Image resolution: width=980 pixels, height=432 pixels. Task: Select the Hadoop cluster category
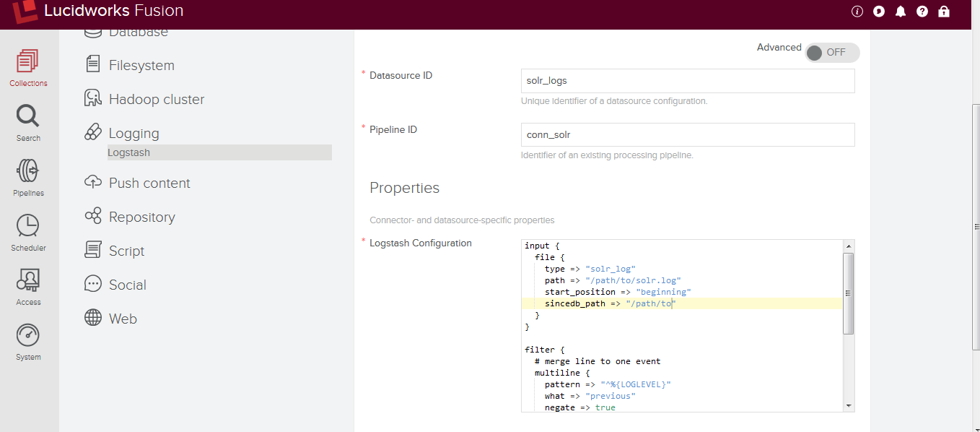click(x=157, y=100)
